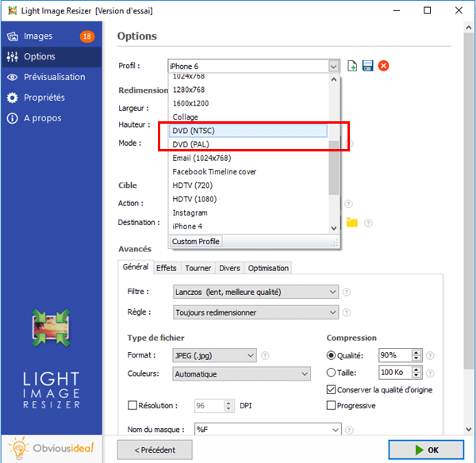476x463 pixels.
Task: Enable the Progressive checkbox
Action: pos(331,405)
